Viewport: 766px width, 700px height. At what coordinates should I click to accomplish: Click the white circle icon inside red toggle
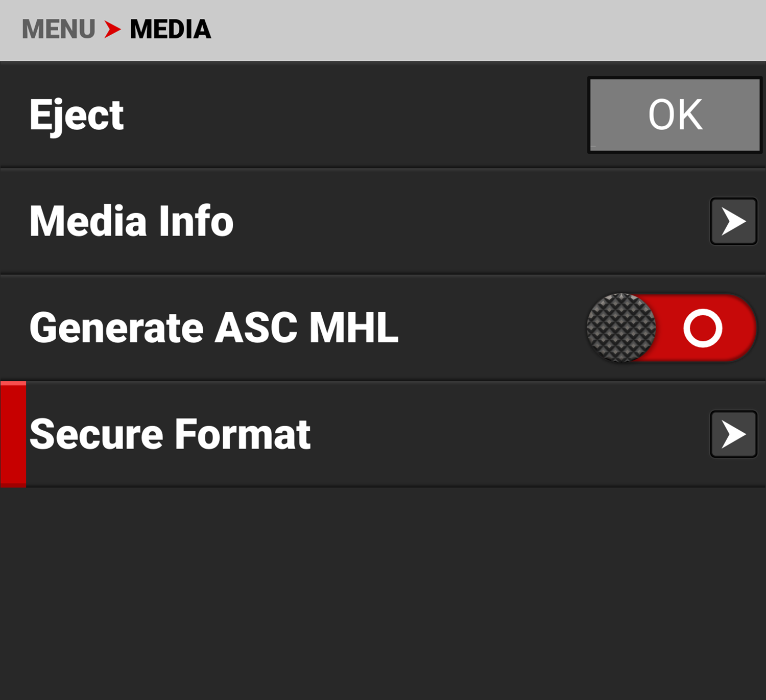click(x=703, y=328)
